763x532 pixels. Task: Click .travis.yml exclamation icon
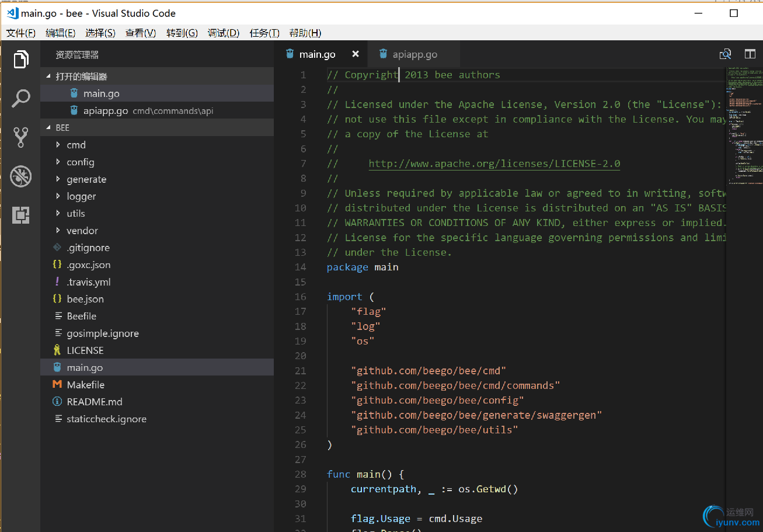point(57,281)
